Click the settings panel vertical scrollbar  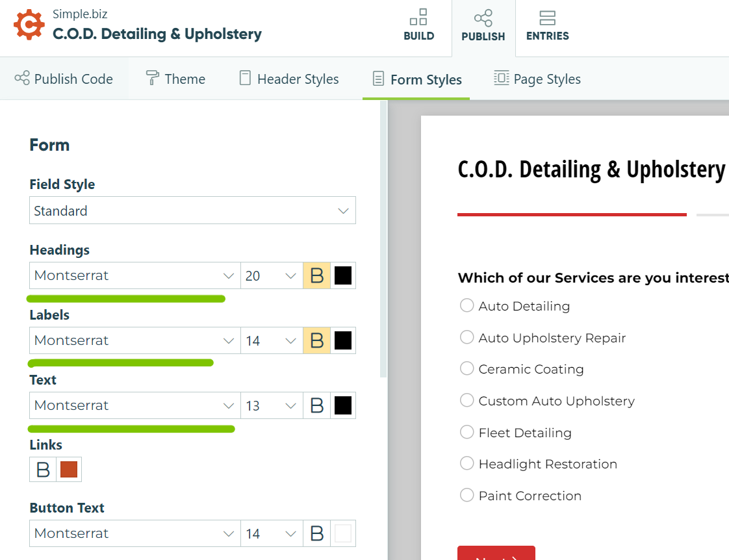pos(383,240)
